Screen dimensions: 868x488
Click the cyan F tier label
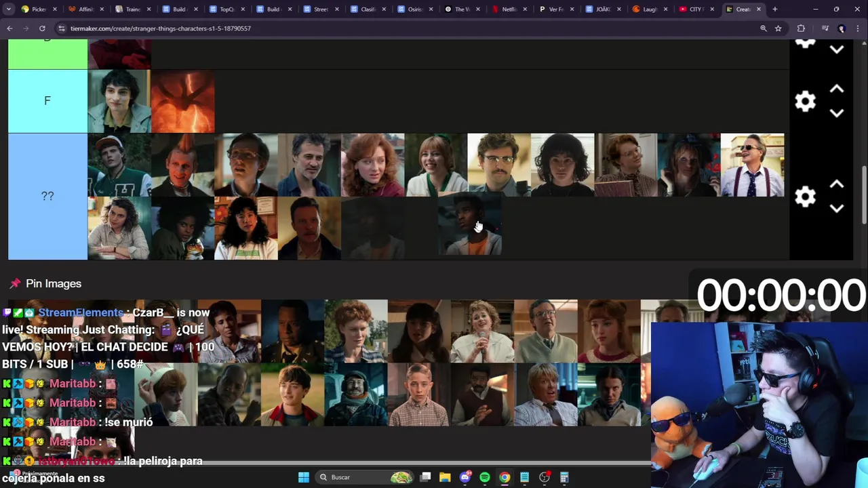(47, 101)
